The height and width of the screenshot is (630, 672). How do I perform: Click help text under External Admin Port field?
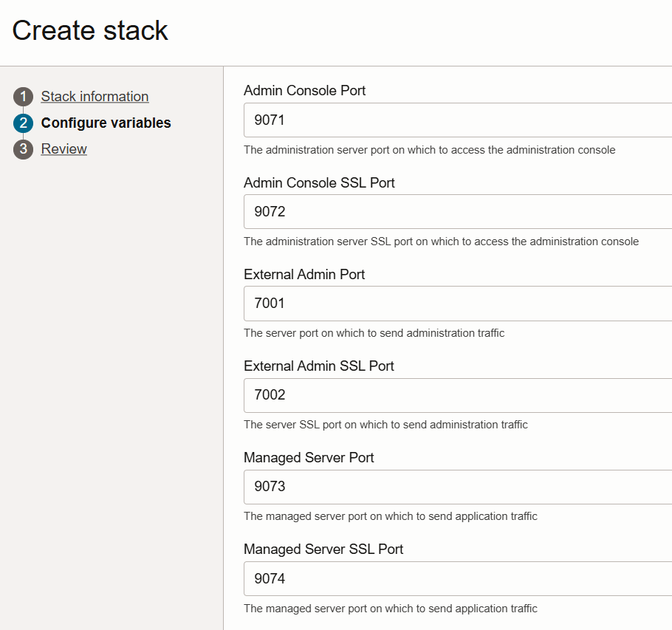pos(374,333)
